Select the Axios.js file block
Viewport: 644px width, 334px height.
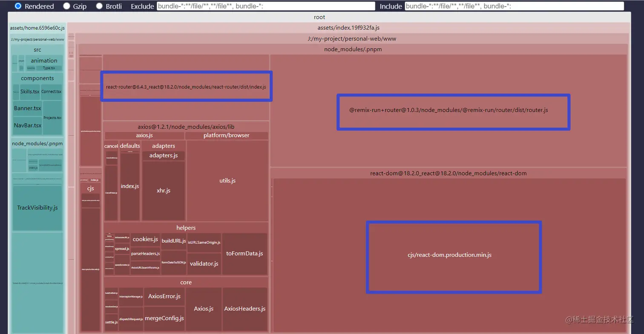[x=204, y=309]
